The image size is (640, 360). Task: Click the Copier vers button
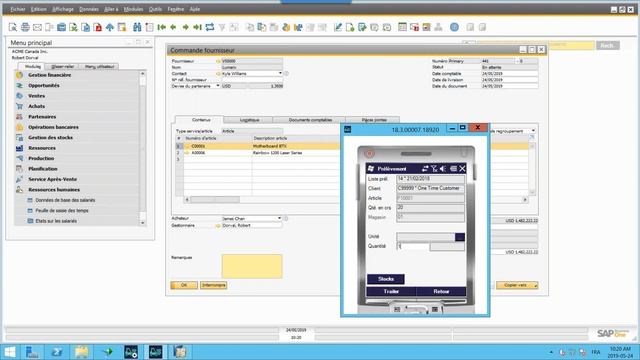tap(517, 285)
